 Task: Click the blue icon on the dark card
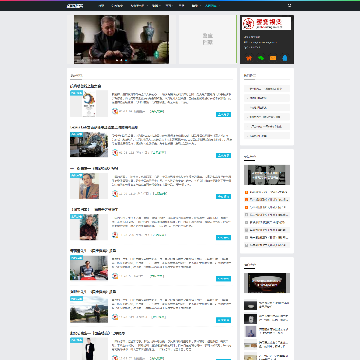pyautogui.click(x=285, y=58)
